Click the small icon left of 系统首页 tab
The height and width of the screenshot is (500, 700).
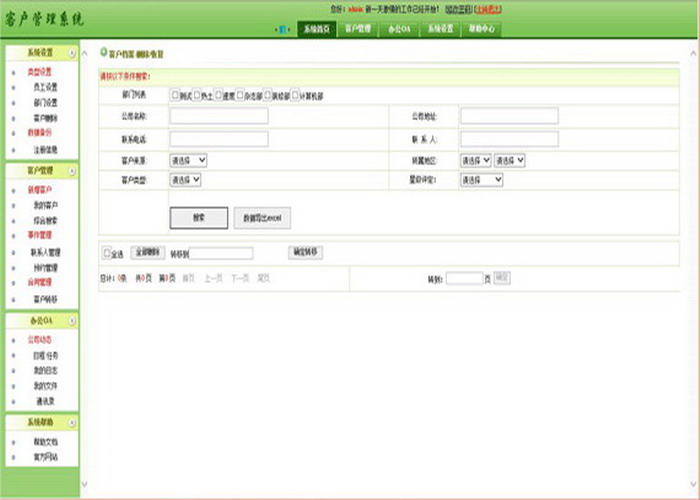[x=283, y=29]
